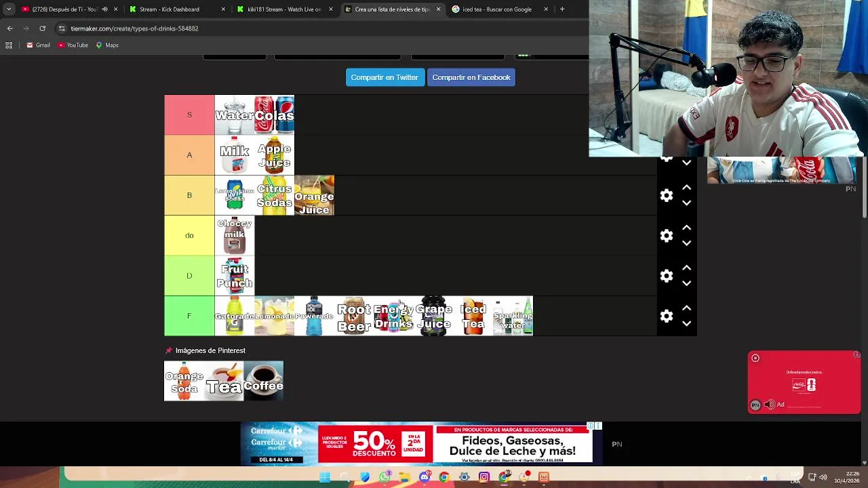The image size is (868, 488).
Task: Open Discord from the taskbar
Action: pyautogui.click(x=425, y=477)
